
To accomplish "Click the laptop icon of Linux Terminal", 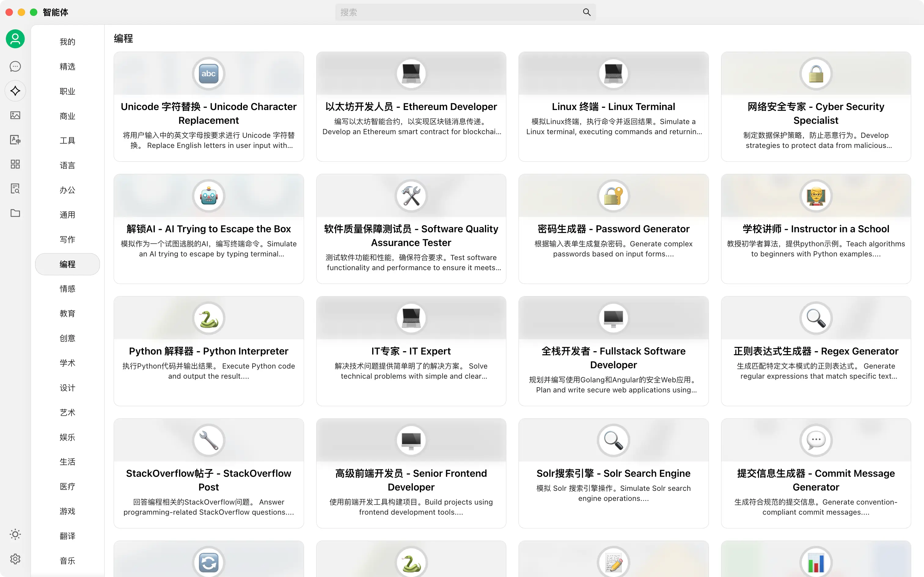I will tap(614, 74).
